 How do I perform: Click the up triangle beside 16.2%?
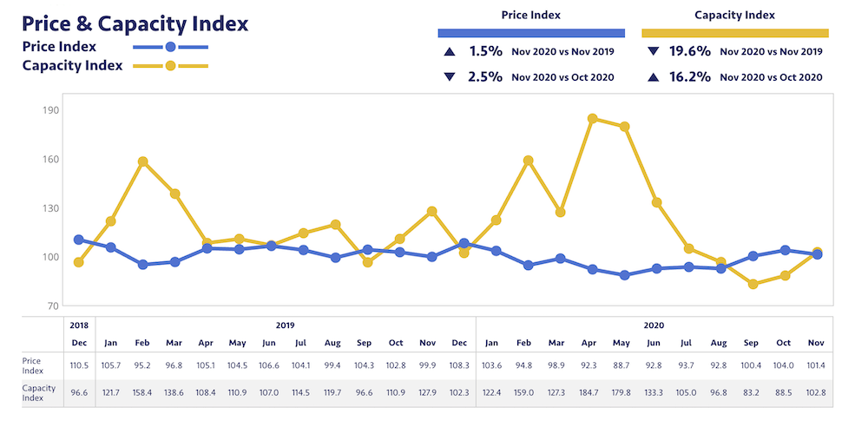click(654, 77)
